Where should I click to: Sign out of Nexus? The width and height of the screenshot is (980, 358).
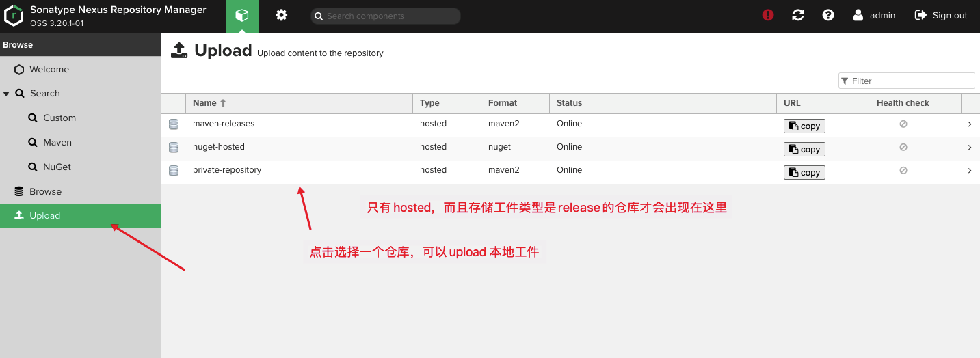point(941,15)
